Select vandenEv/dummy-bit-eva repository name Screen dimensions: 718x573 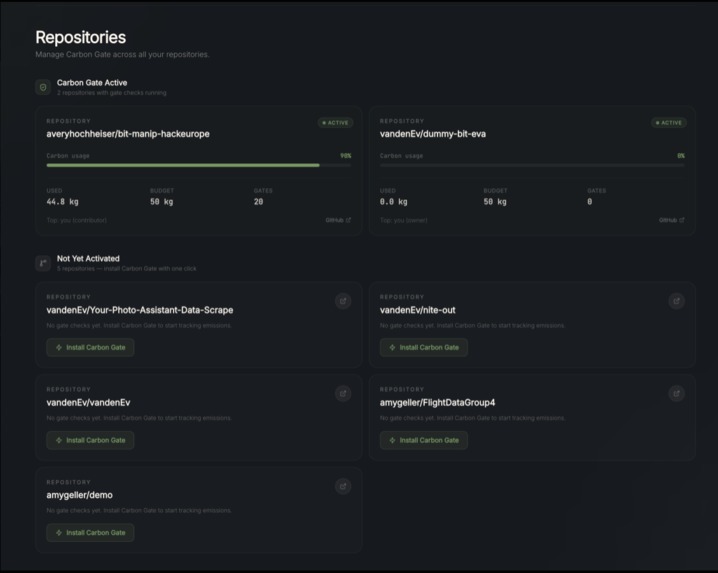[433, 134]
